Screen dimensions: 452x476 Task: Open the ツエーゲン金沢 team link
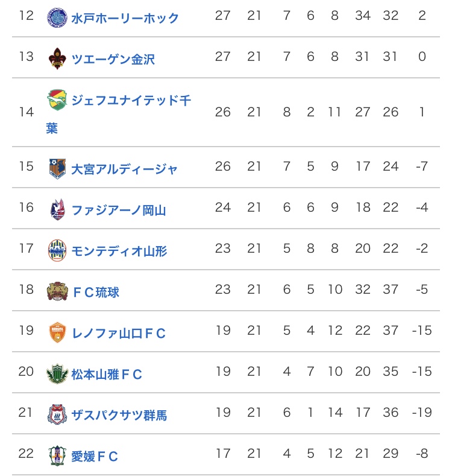point(113,59)
